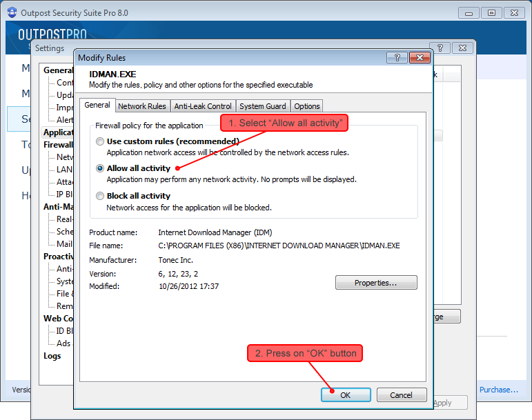The image size is (532, 420).
Task: Click the OK button
Action: [346, 395]
